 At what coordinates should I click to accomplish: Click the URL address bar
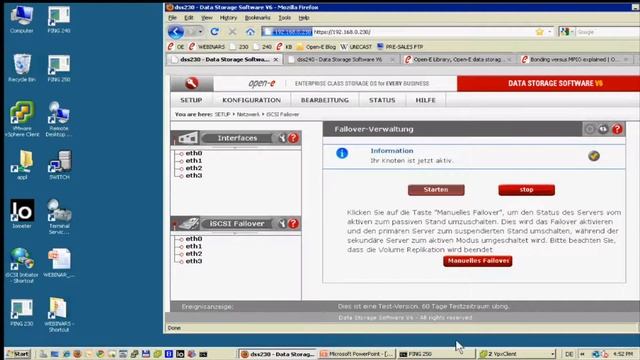pyautogui.click(x=408, y=32)
